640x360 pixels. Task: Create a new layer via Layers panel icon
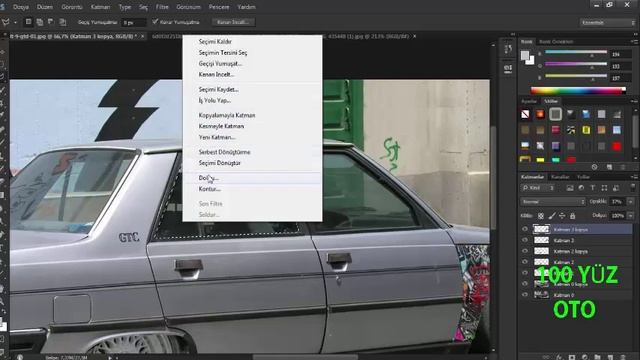[610, 357]
